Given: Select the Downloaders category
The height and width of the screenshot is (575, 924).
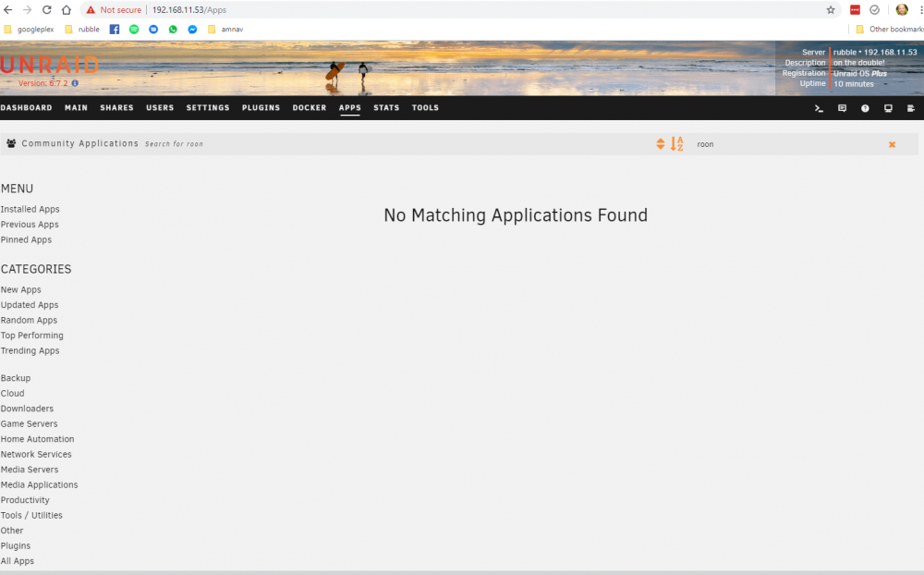Looking at the screenshot, I should [x=27, y=409].
